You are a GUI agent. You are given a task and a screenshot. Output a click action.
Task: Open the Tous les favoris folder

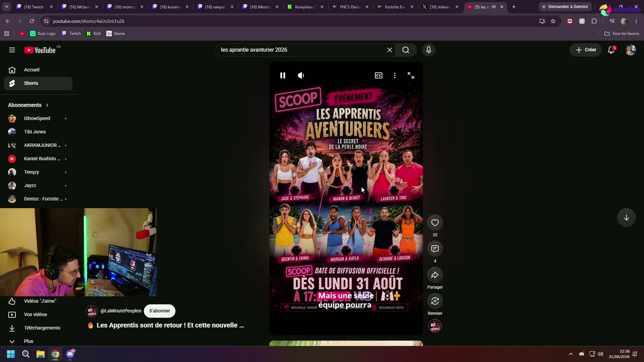click(x=621, y=34)
